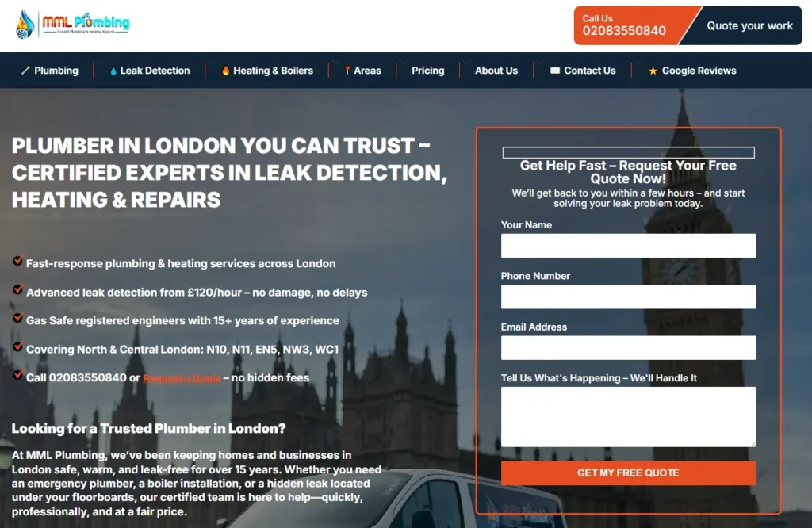Screen dimensions: 812x528
Task: Open the About Us menu item
Action: [x=496, y=71]
